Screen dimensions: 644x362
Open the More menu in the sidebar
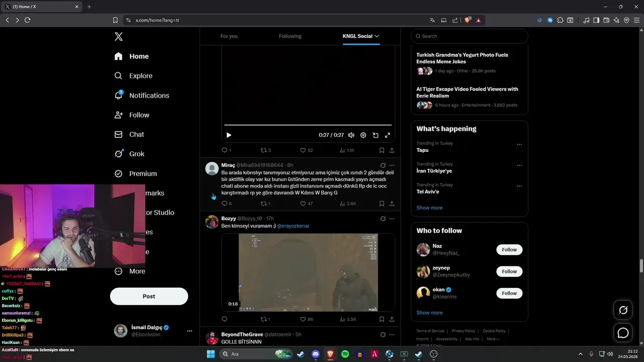pyautogui.click(x=130, y=271)
